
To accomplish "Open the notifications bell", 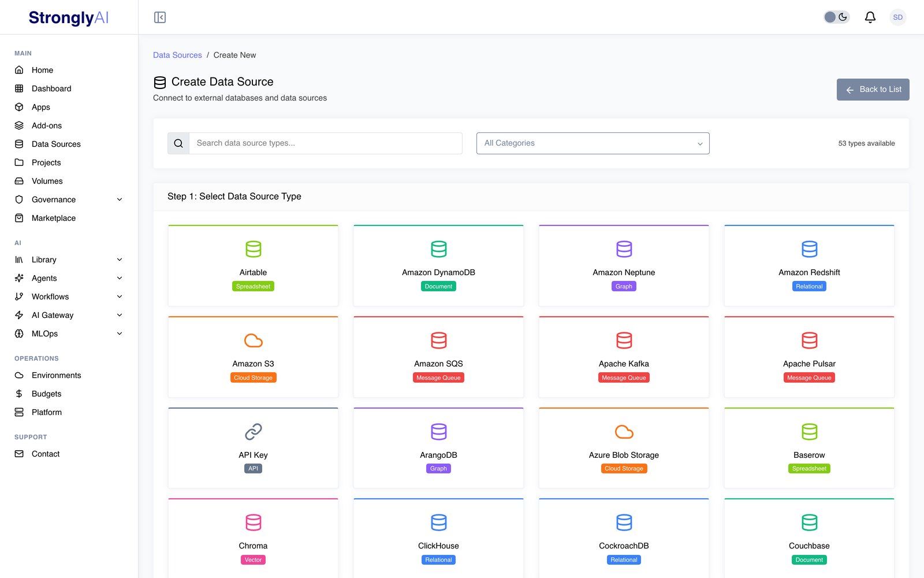I will pos(870,17).
